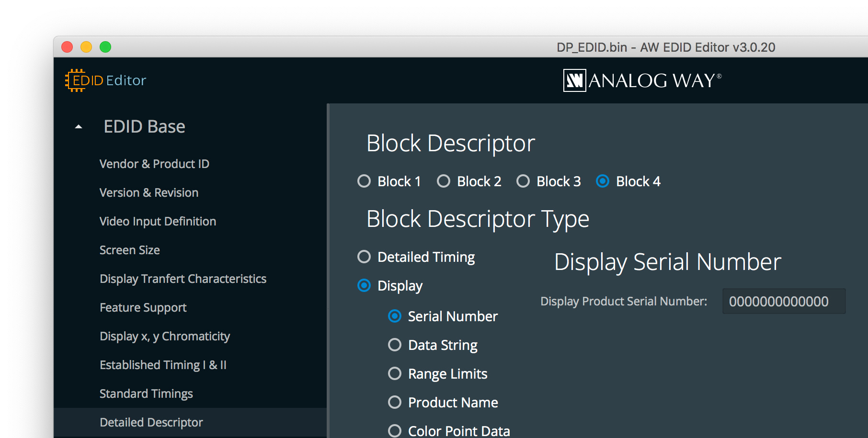Go to Feature Support section
868x438 pixels.
143,308
